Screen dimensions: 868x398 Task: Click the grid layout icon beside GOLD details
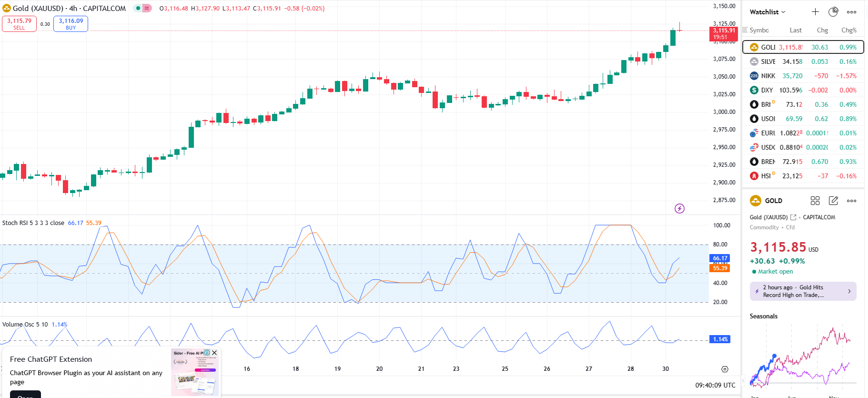[815, 201]
